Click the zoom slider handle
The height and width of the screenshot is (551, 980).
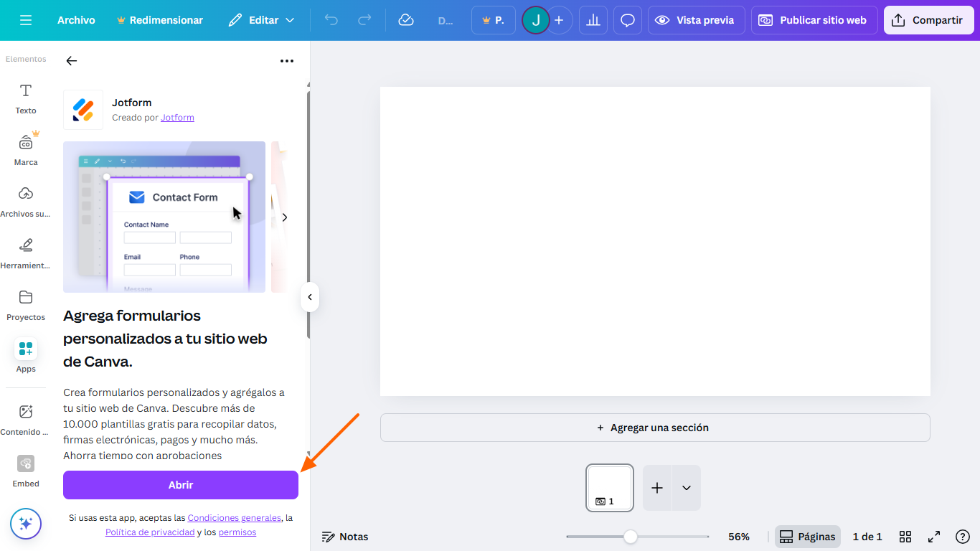(630, 537)
